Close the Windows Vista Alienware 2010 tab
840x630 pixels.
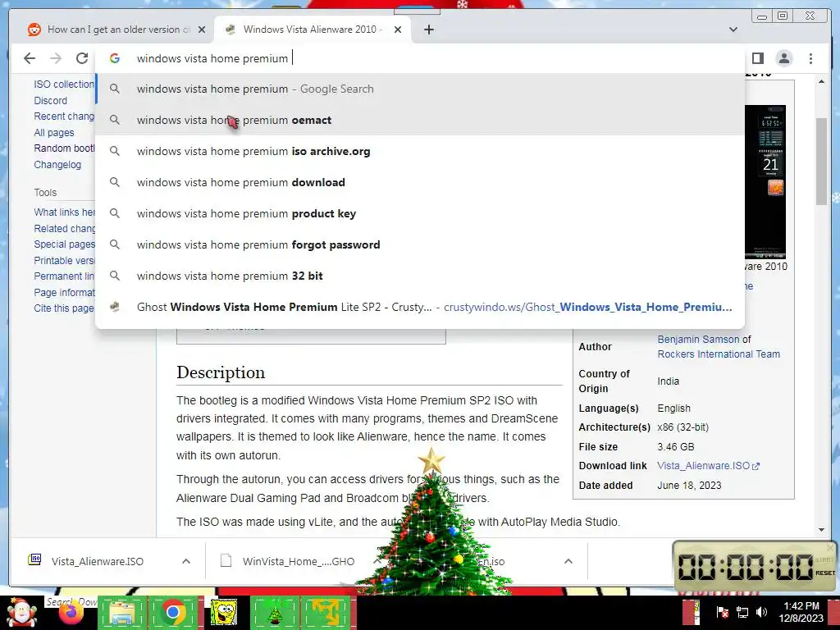pyautogui.click(x=398, y=30)
